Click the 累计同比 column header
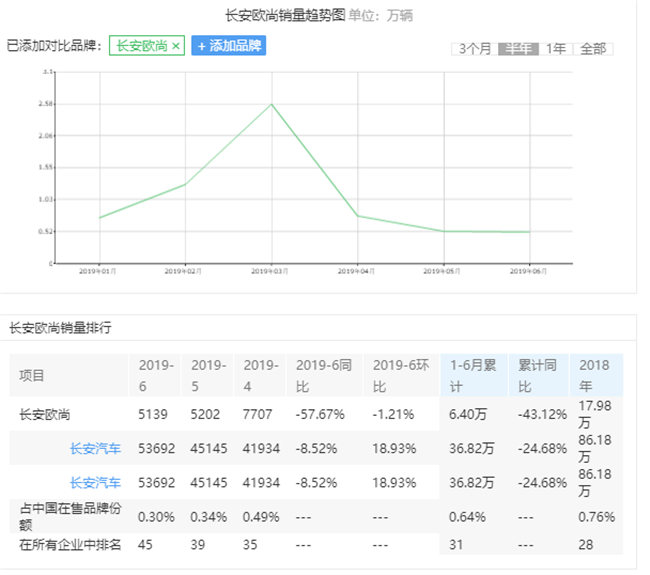This screenshot has width=650, height=575. [x=537, y=376]
